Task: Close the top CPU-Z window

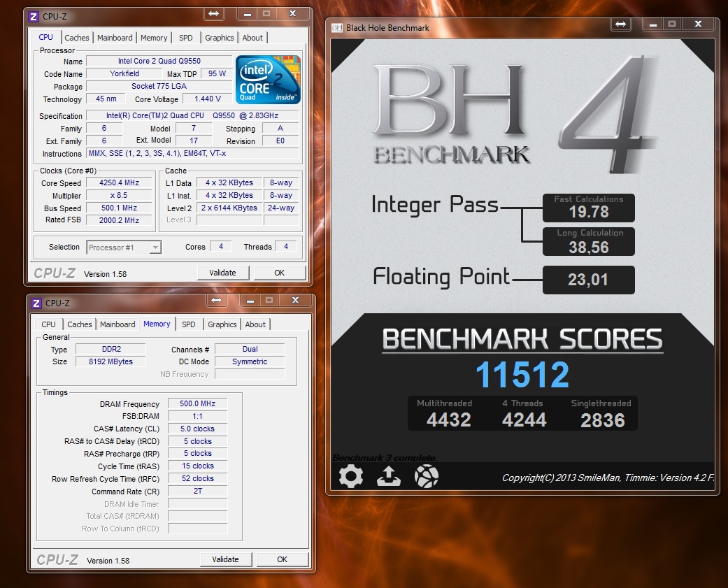Action: (292, 14)
